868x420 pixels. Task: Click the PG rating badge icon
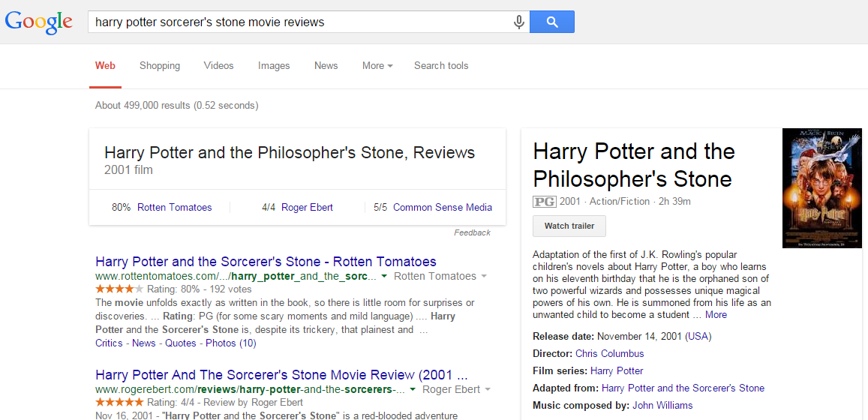[544, 202]
